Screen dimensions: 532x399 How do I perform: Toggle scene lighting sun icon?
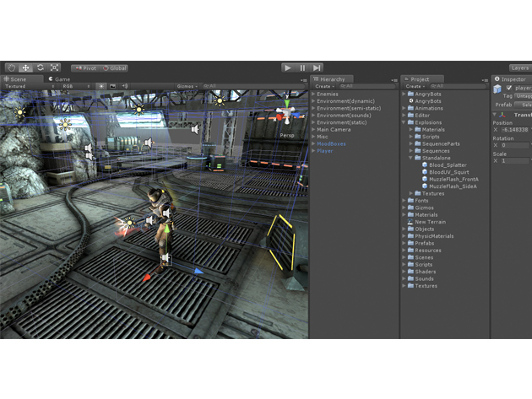101,86
